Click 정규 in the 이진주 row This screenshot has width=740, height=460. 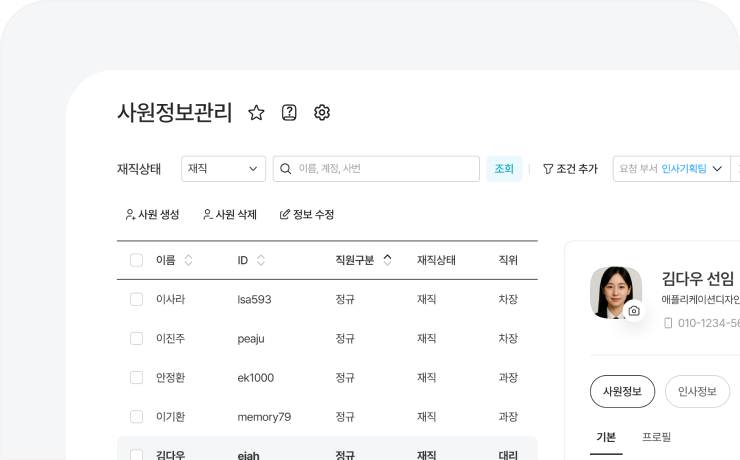(345, 338)
